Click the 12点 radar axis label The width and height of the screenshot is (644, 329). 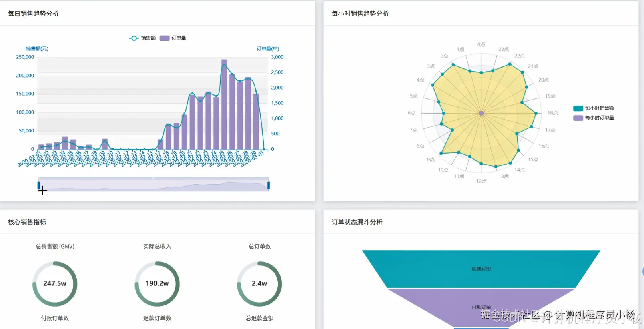(481, 181)
